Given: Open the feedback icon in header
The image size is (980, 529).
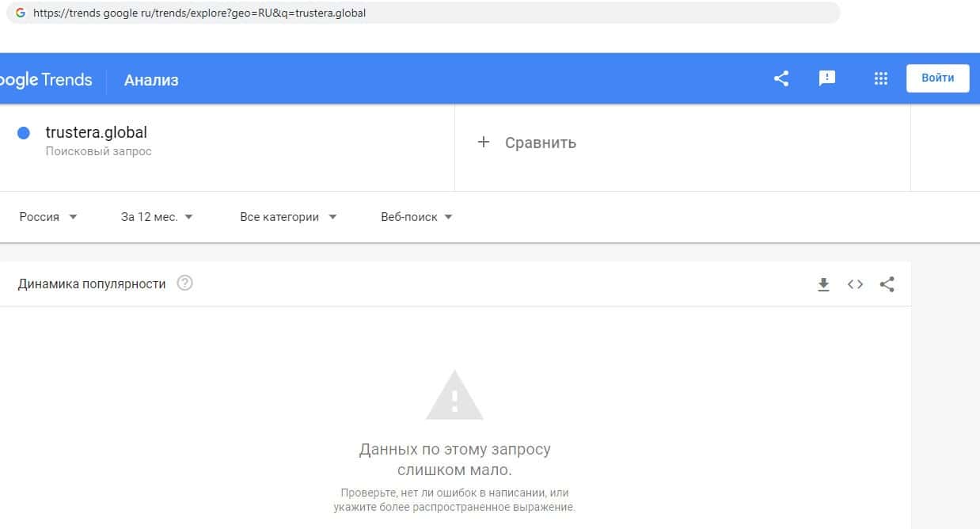Looking at the screenshot, I should (827, 78).
